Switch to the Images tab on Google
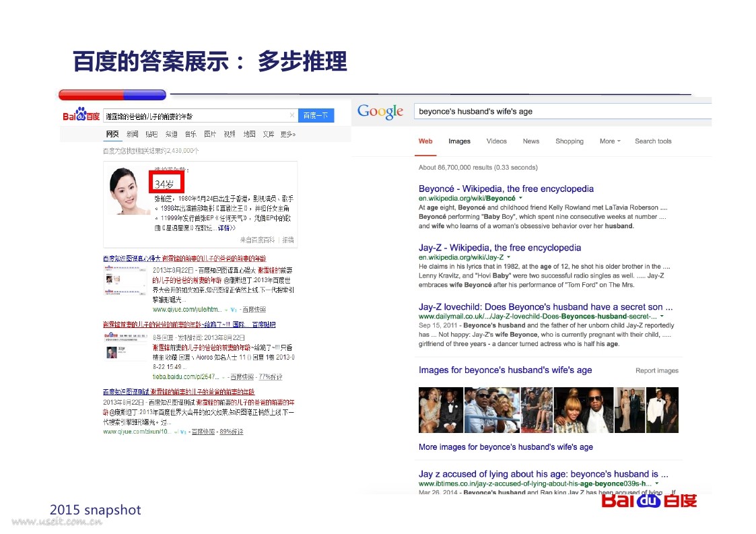The height and width of the screenshot is (534, 756). [x=460, y=141]
